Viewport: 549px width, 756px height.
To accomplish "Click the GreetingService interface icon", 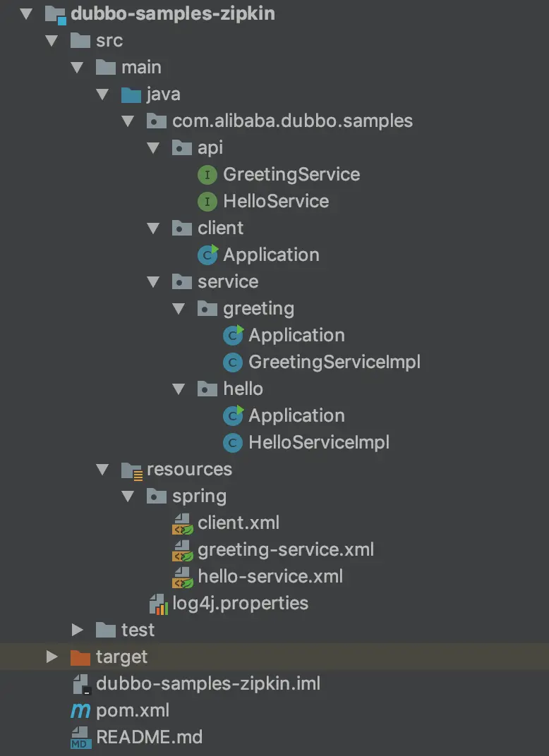I will (x=206, y=174).
